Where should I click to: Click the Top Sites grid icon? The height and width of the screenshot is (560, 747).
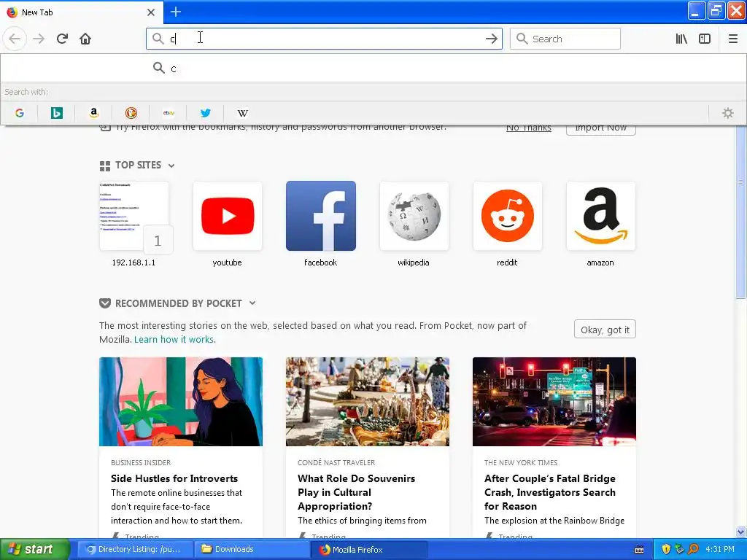105,166
